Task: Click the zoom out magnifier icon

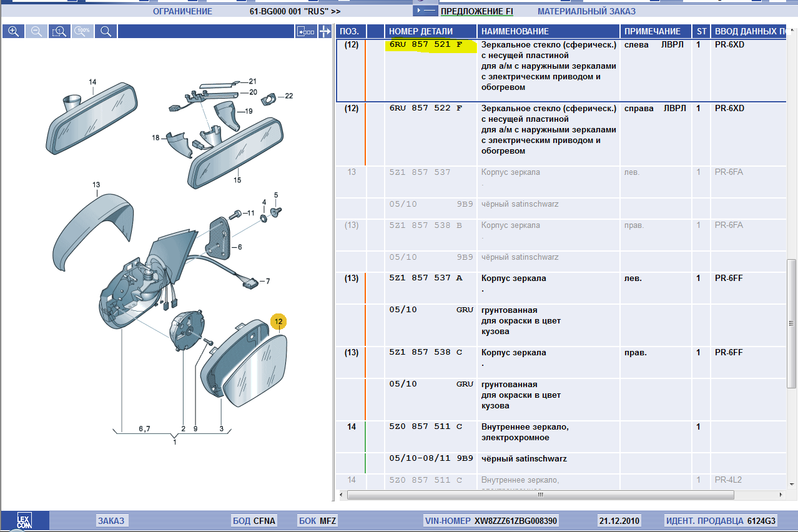Action: pyautogui.click(x=37, y=31)
